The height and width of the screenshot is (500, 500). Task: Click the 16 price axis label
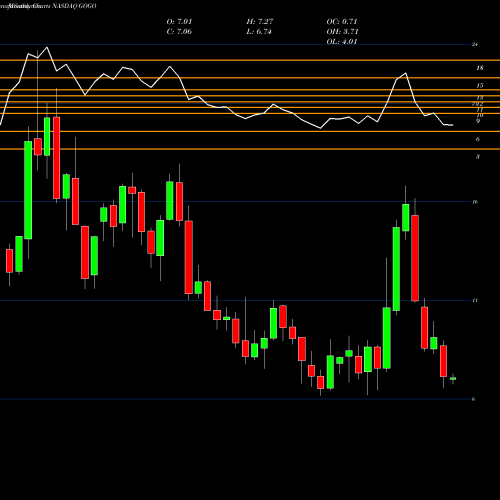475,202
